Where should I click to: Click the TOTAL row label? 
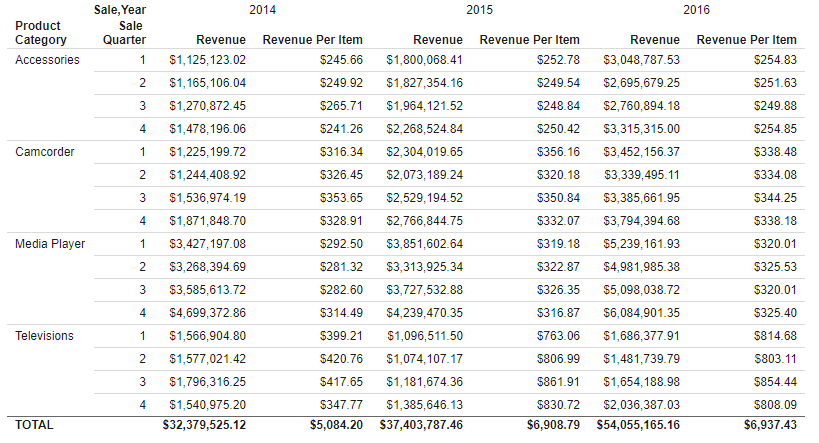(x=35, y=425)
